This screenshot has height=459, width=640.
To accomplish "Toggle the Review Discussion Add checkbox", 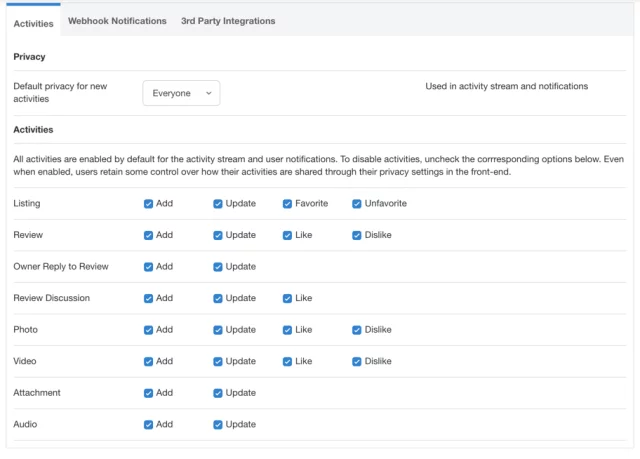I will coord(149,298).
